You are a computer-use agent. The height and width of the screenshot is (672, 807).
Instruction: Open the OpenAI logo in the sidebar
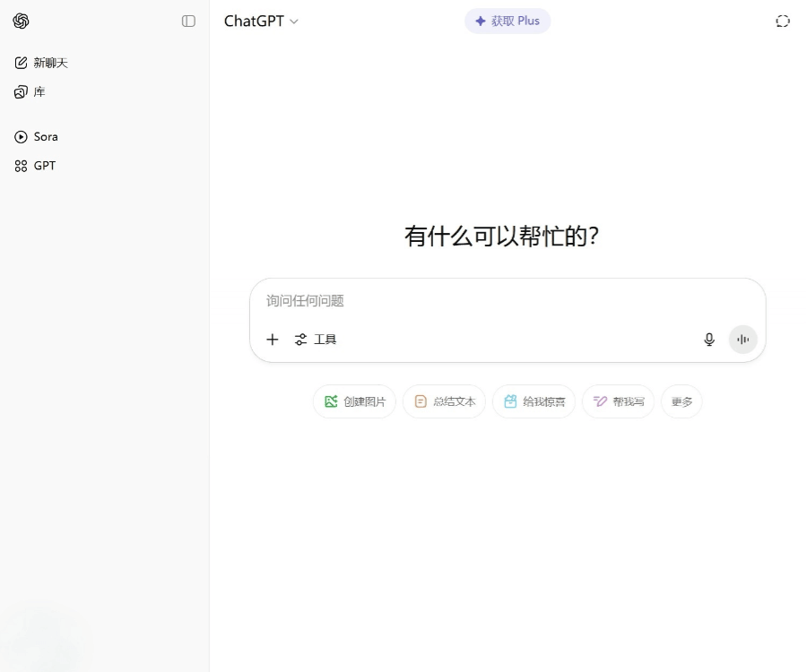[21, 21]
